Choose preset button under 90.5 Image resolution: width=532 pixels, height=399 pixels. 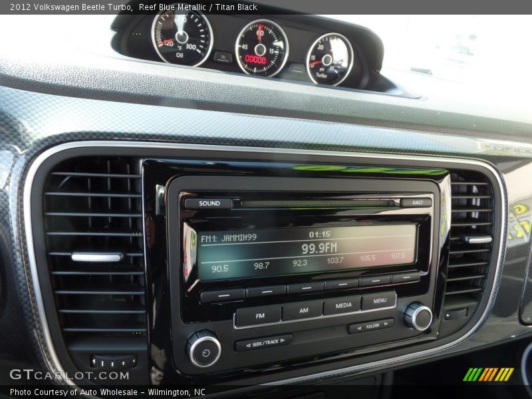[223, 295]
